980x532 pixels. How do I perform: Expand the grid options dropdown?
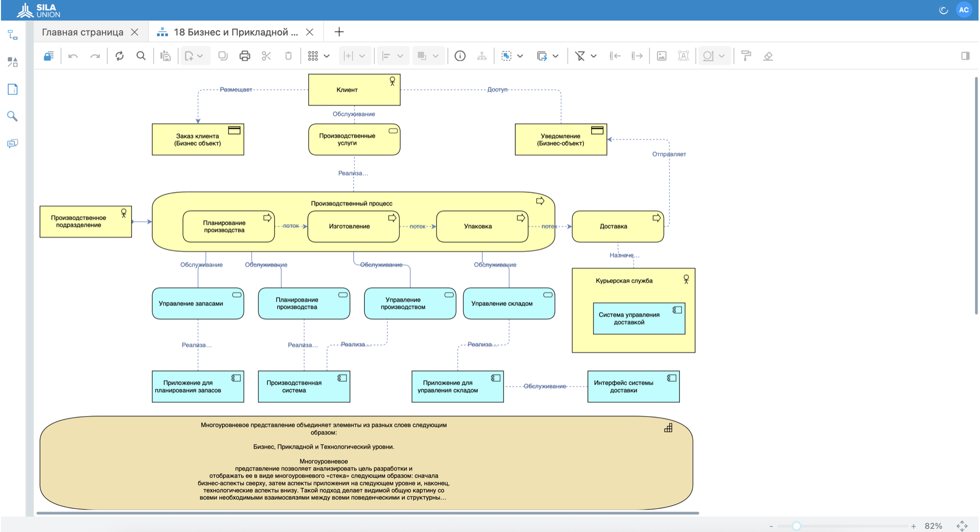coord(327,56)
